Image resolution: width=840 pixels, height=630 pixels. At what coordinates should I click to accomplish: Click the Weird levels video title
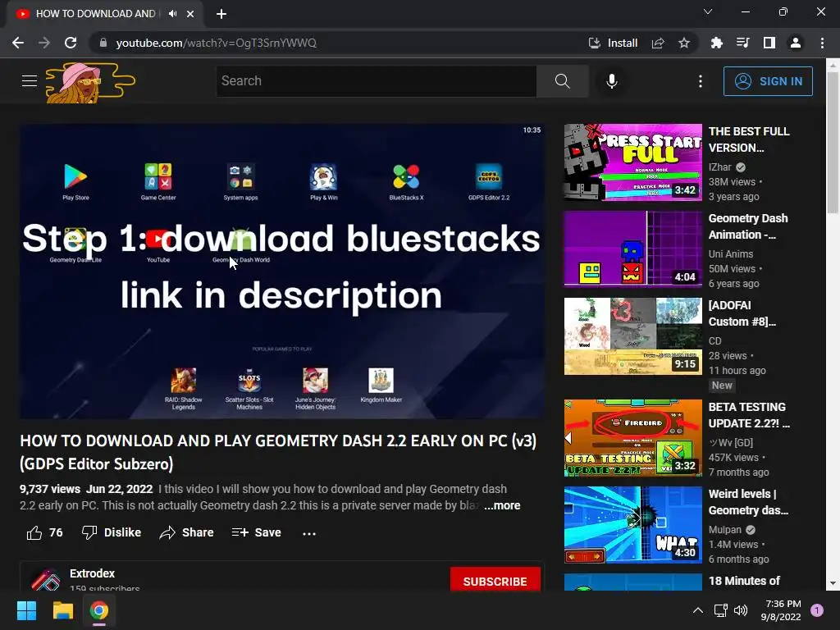point(748,502)
